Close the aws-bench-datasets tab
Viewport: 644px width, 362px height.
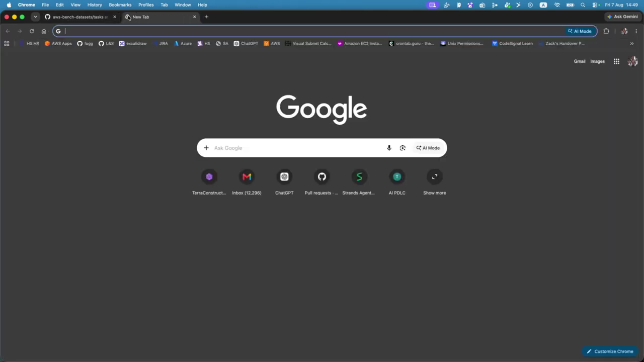pos(115,17)
